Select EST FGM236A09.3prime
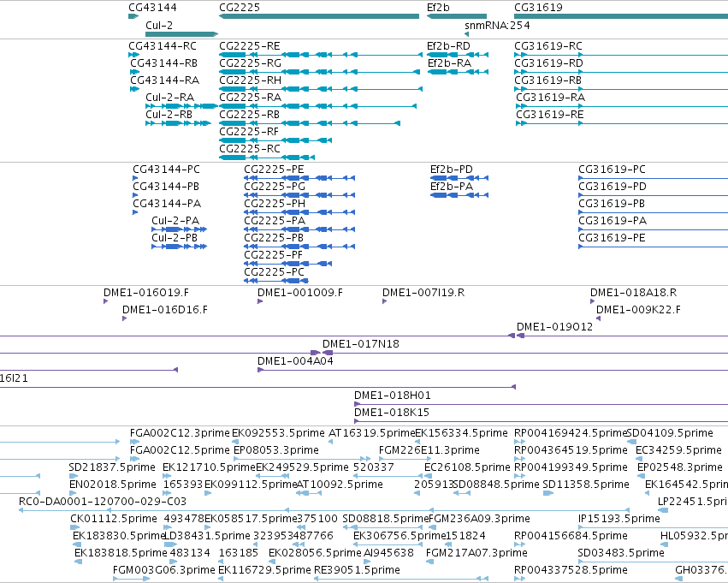Screen dimensions: 728x583 (x=433, y=527)
